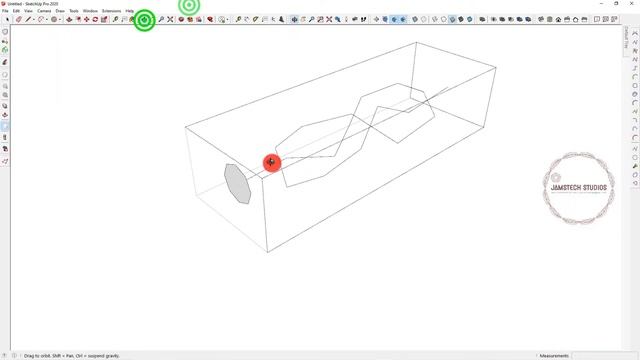Open the Tools menu
Image resolution: width=640 pixels, height=360 pixels.
point(74,11)
